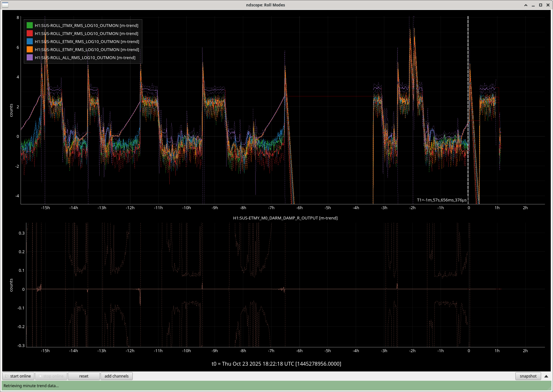
Task: Click the t0 timestamp label
Action: 276,364
